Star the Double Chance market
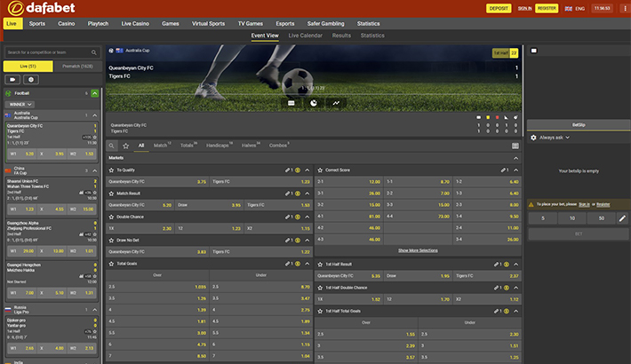The image size is (631, 364). (111, 217)
